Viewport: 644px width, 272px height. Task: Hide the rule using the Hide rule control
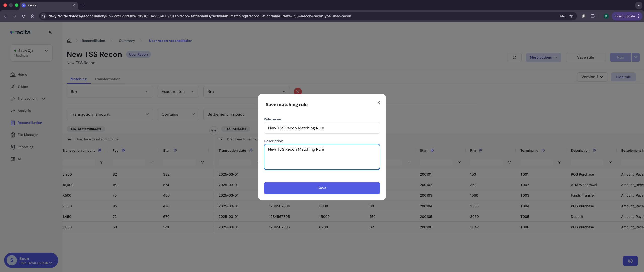tap(623, 77)
